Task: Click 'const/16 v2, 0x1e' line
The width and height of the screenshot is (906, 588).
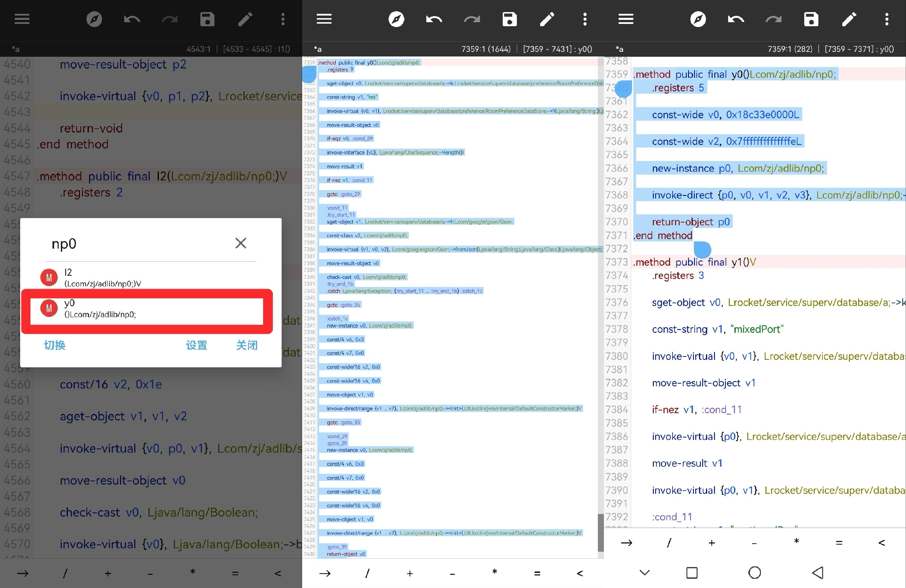Action: [111, 384]
